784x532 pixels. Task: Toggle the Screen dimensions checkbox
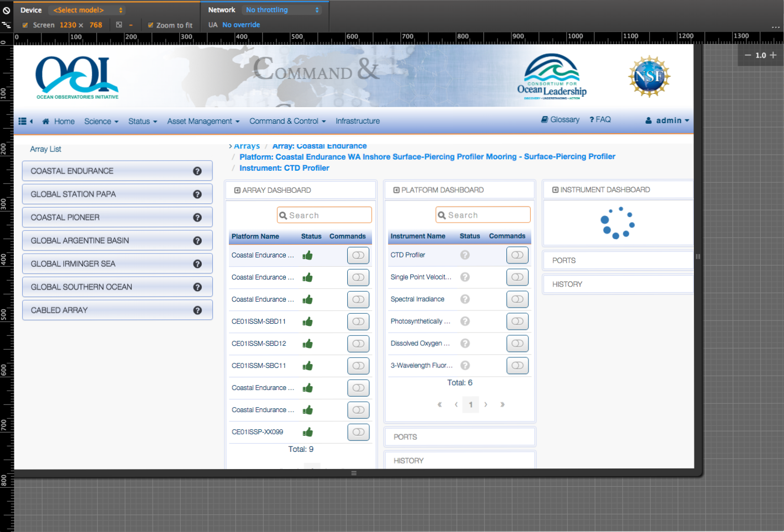coord(25,25)
